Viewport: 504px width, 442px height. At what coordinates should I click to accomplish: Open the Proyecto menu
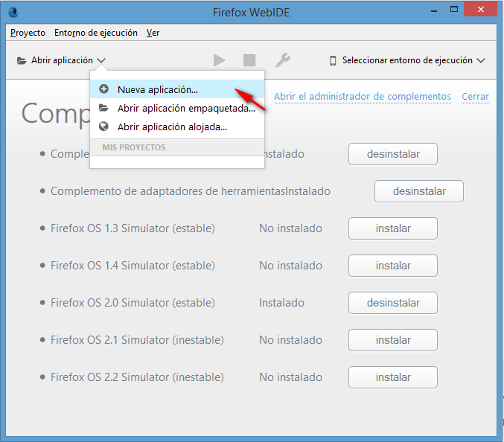point(28,33)
